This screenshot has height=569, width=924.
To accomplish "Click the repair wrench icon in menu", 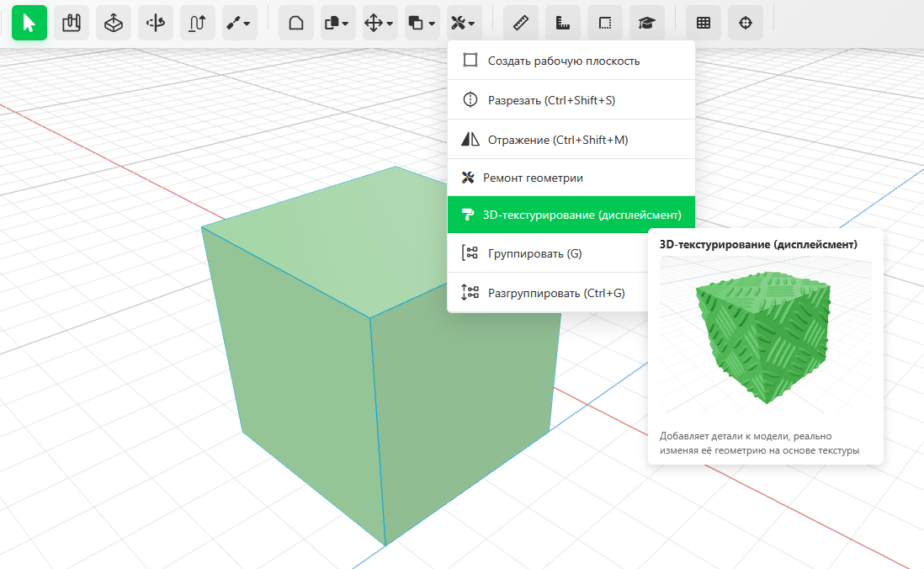I will pos(468,178).
